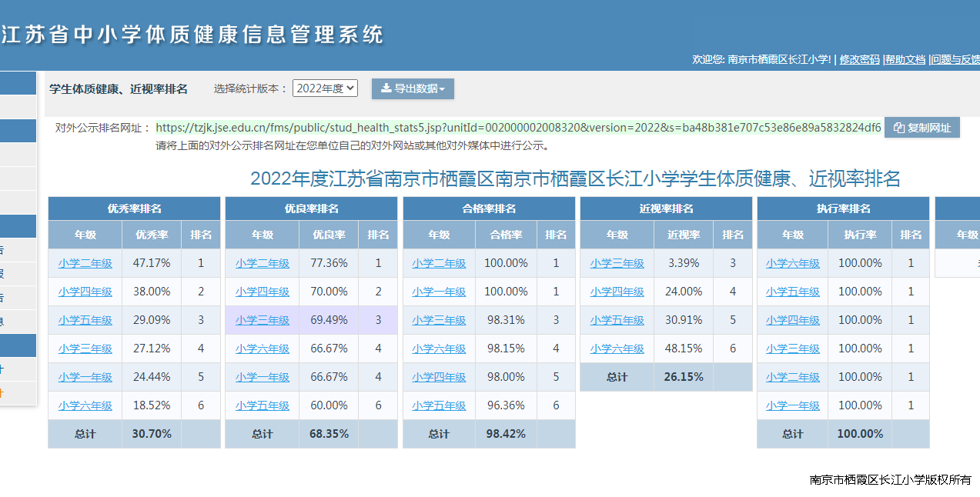Open 小学二年级 in the 优良率排名 table
Image resolution: width=980 pixels, height=497 pixels.
263,263
